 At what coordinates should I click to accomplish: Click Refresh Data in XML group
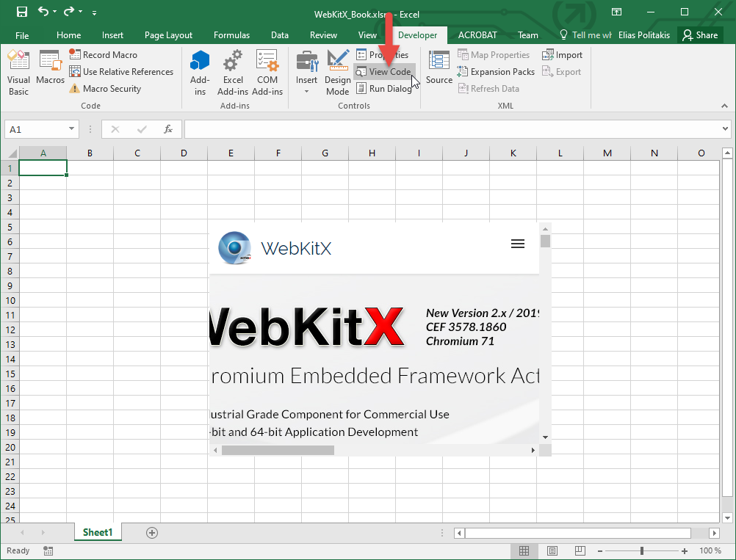coord(488,89)
